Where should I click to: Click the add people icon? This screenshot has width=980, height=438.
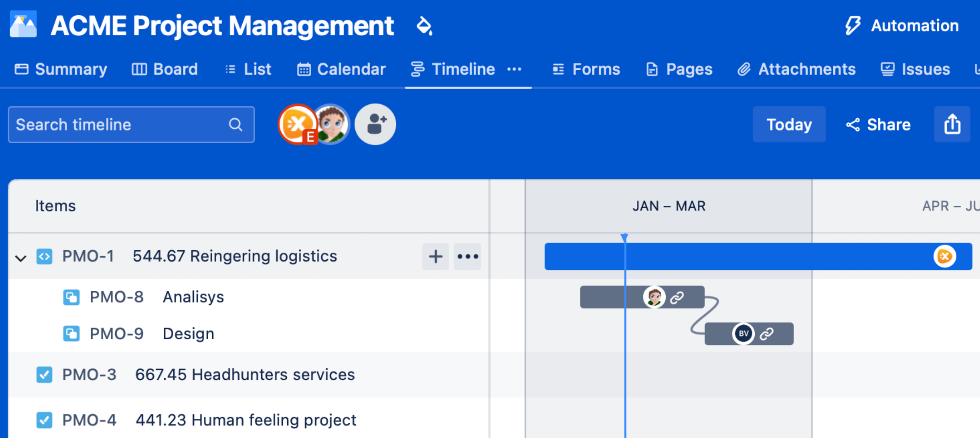pos(375,124)
